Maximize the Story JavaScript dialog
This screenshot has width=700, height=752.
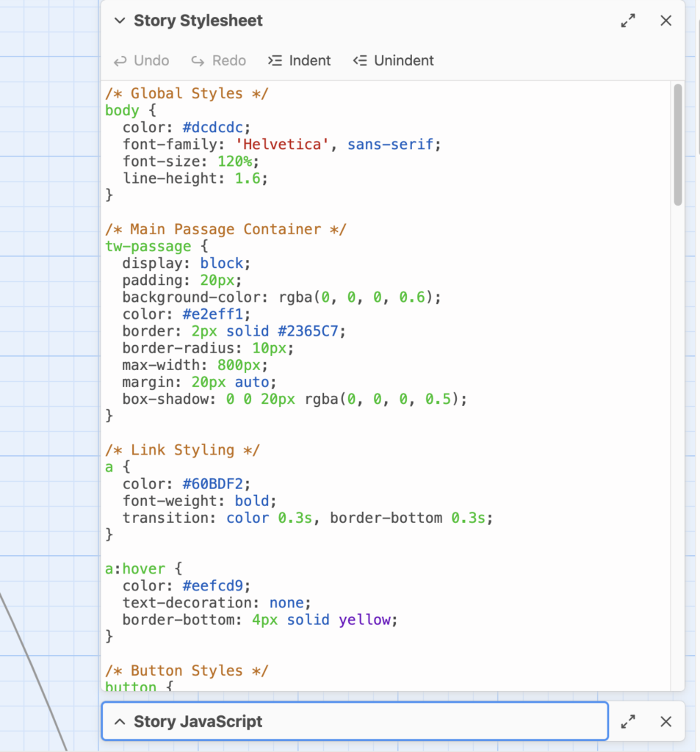(x=628, y=721)
